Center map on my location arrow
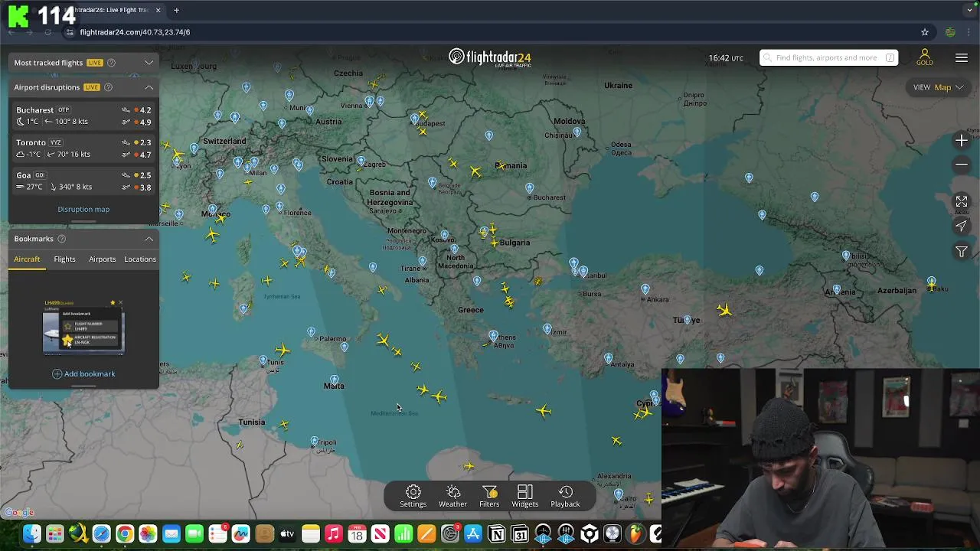Viewport: 980px width, 551px height. 962,226
